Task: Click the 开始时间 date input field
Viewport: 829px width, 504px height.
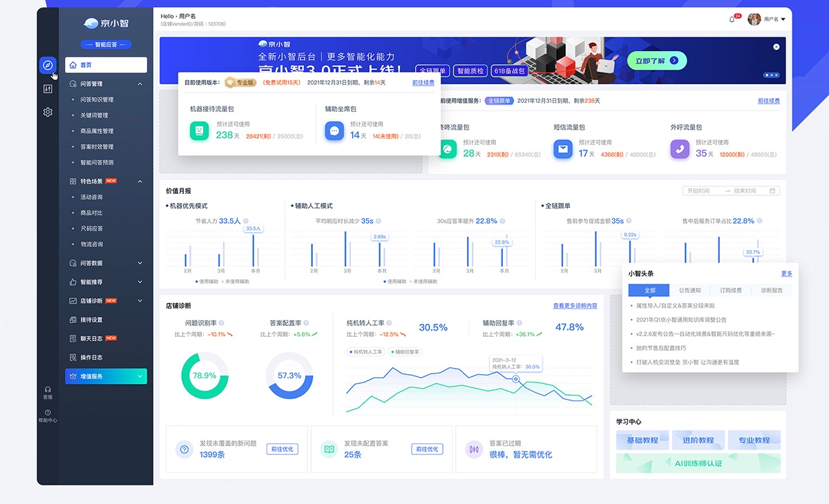Action: [x=699, y=191]
